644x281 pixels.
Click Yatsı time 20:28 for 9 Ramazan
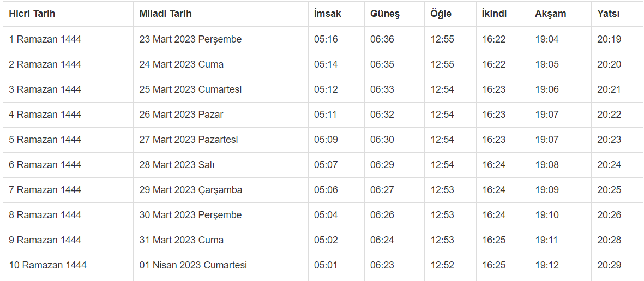coord(609,240)
